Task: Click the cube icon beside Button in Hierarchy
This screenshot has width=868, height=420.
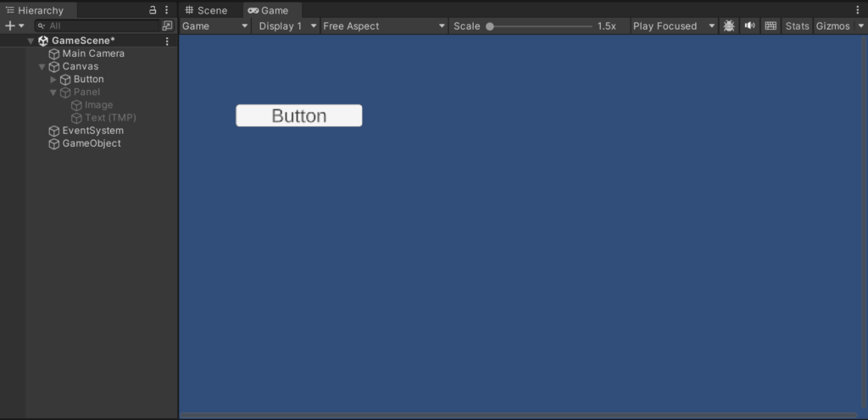Action: pos(65,79)
